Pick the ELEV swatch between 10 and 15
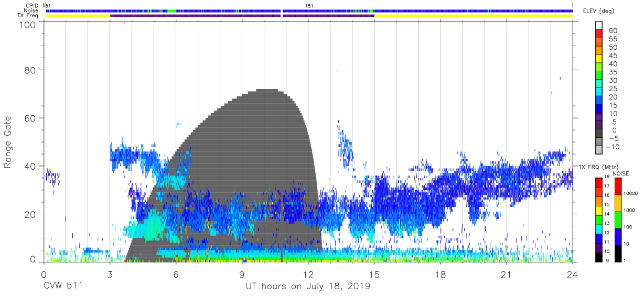 (599, 109)
